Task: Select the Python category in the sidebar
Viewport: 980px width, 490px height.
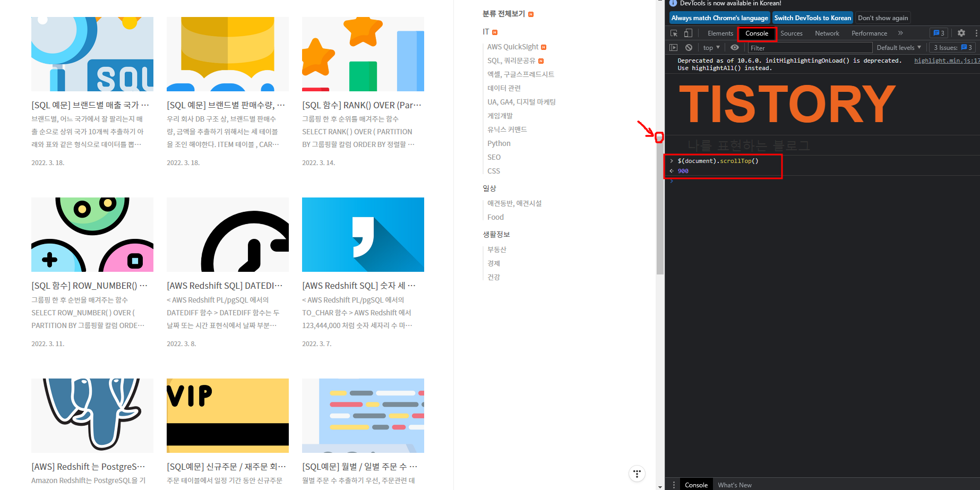Action: tap(498, 143)
